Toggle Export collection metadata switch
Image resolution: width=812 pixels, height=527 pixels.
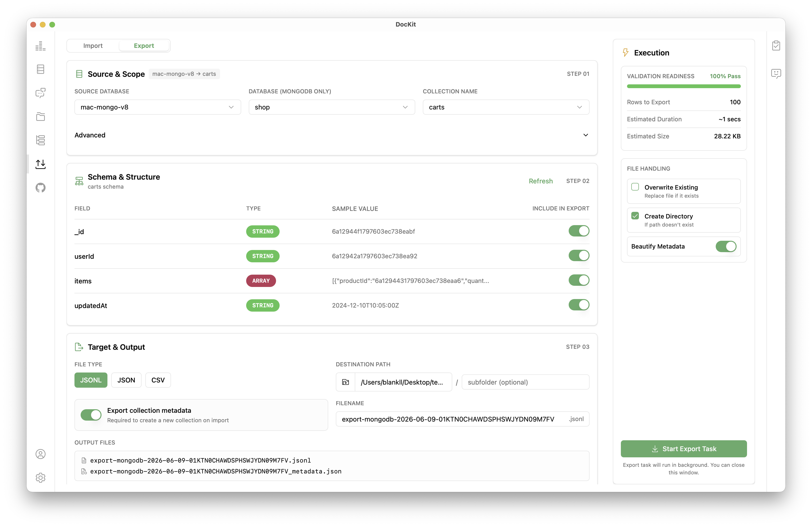(x=91, y=415)
